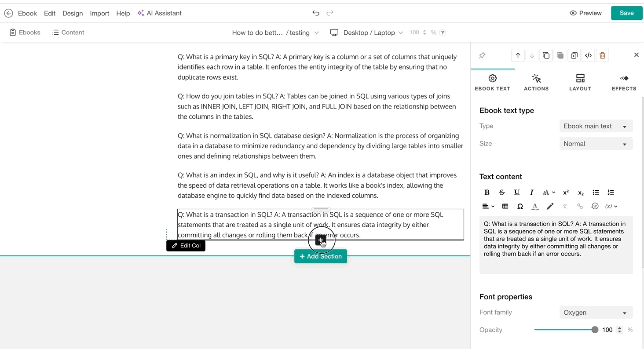Click the zoom percent stepper arrows
644x349 pixels.
click(x=424, y=33)
